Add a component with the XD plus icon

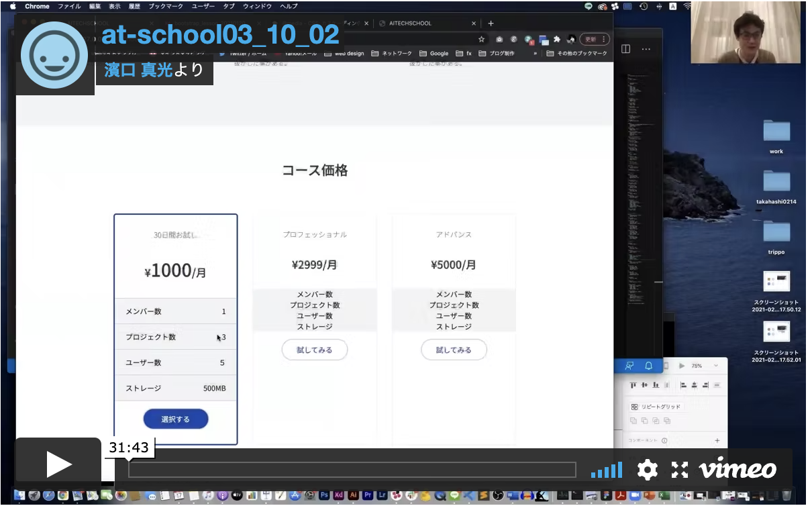coord(717,441)
